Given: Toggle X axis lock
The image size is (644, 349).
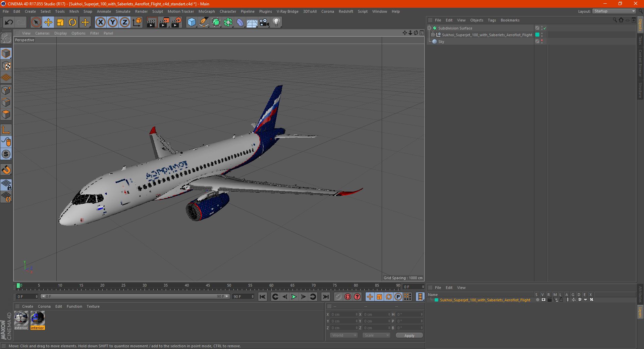Looking at the screenshot, I should click(x=100, y=22).
